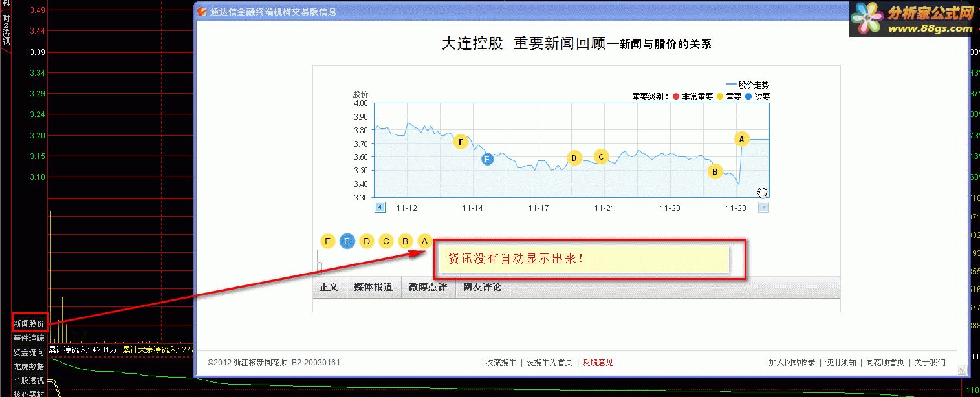980x397 pixels.
Task: Go to 同花顺首页 link
Action: pos(886,363)
